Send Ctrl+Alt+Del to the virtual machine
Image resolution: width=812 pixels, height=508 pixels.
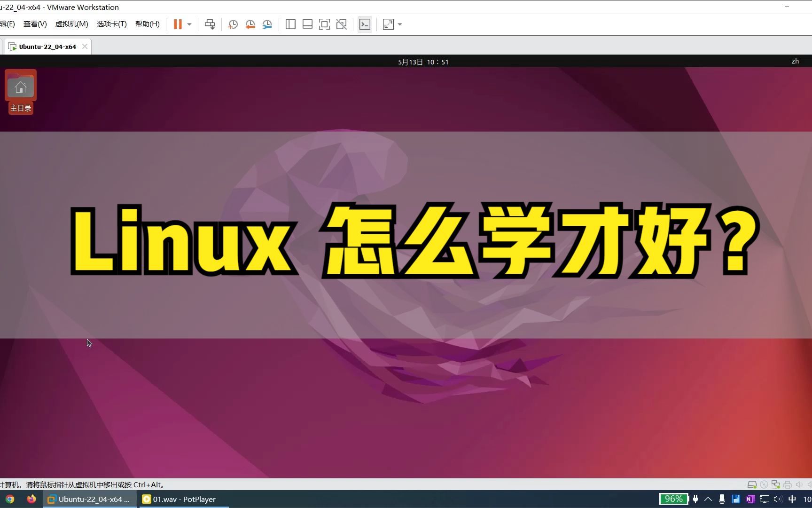(x=210, y=24)
